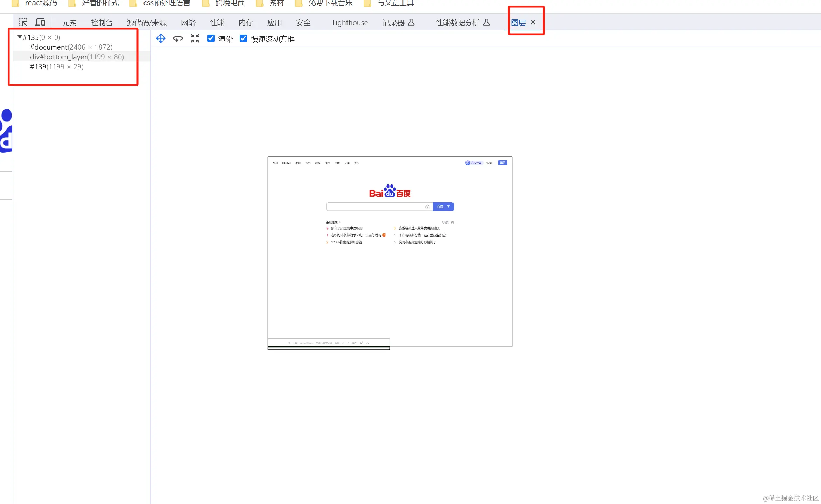Image resolution: width=821 pixels, height=504 pixels.
Task: Open the Lighthouse tab
Action: (x=350, y=22)
